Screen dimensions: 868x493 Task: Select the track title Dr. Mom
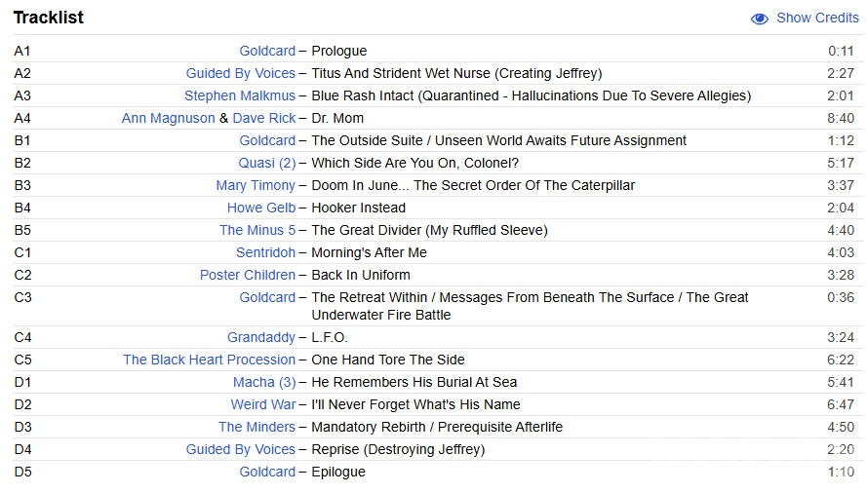[x=336, y=118]
